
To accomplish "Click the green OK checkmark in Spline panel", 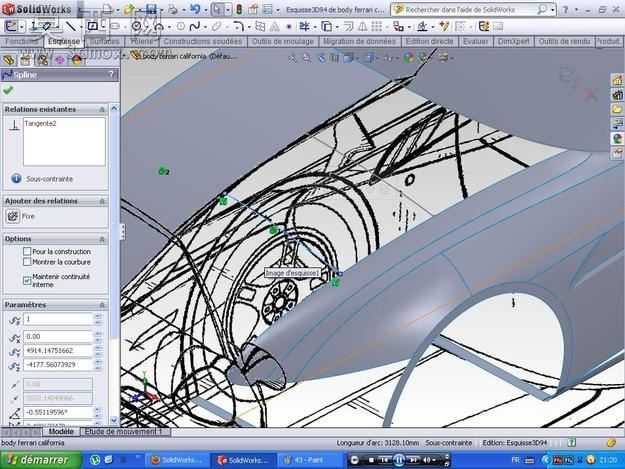I will 8,90.
